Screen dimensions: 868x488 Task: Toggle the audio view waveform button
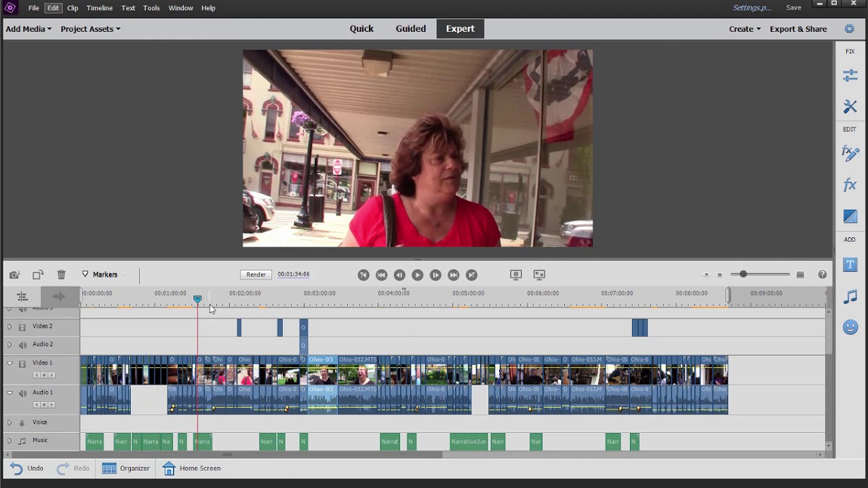point(59,296)
